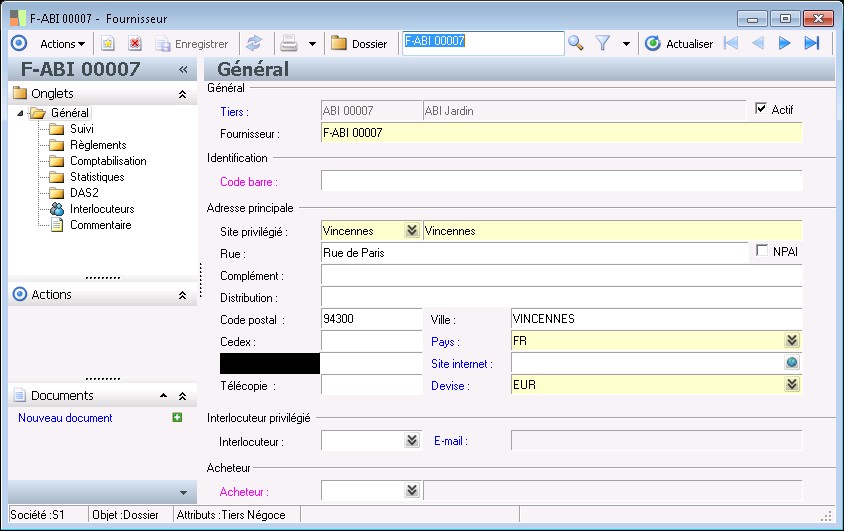
Task: Open the Actions dropdown menu
Action: pyautogui.click(x=62, y=44)
